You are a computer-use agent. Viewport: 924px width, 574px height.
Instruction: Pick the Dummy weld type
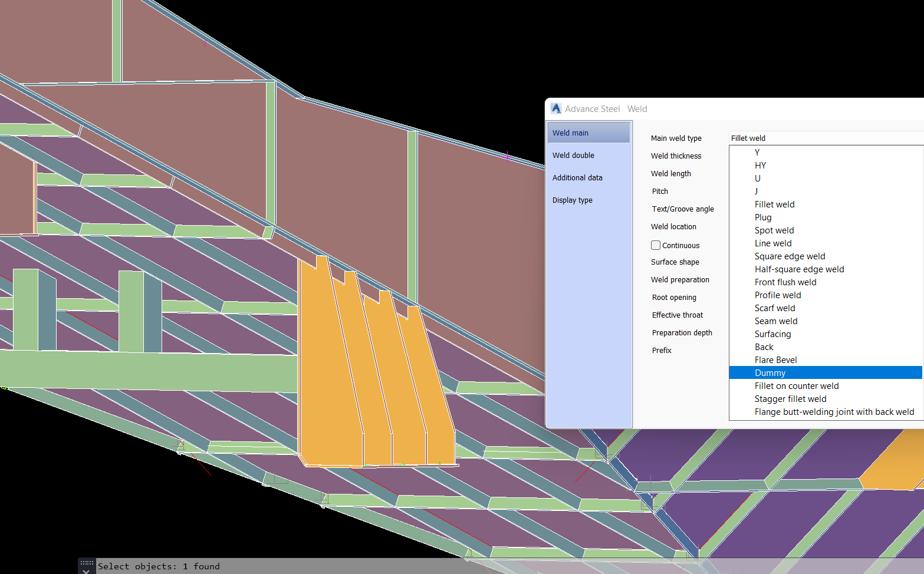pyautogui.click(x=770, y=372)
